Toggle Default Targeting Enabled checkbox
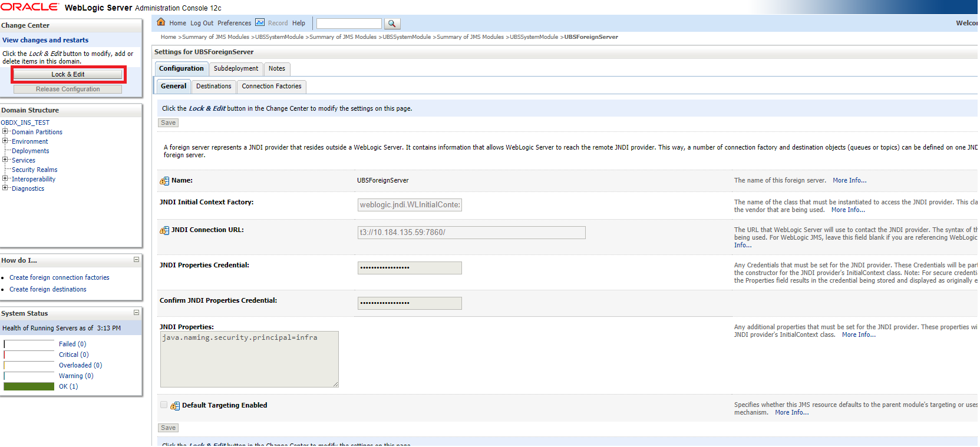 point(164,405)
